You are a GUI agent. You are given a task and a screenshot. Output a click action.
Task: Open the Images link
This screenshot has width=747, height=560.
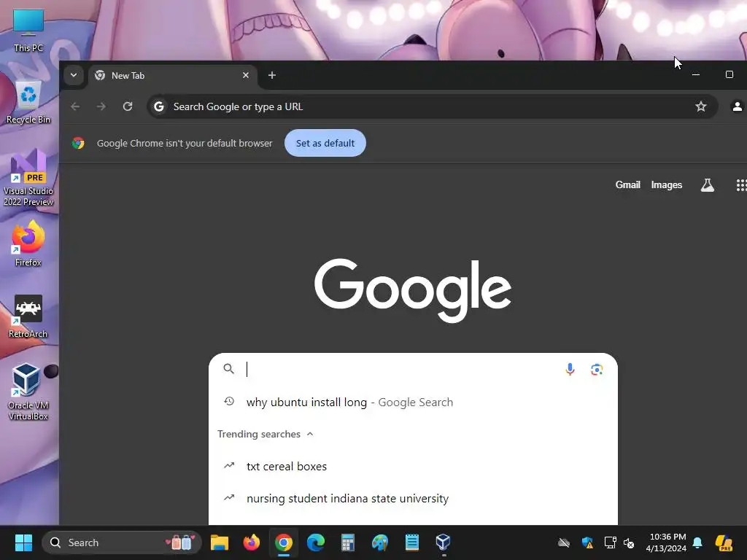pos(667,184)
